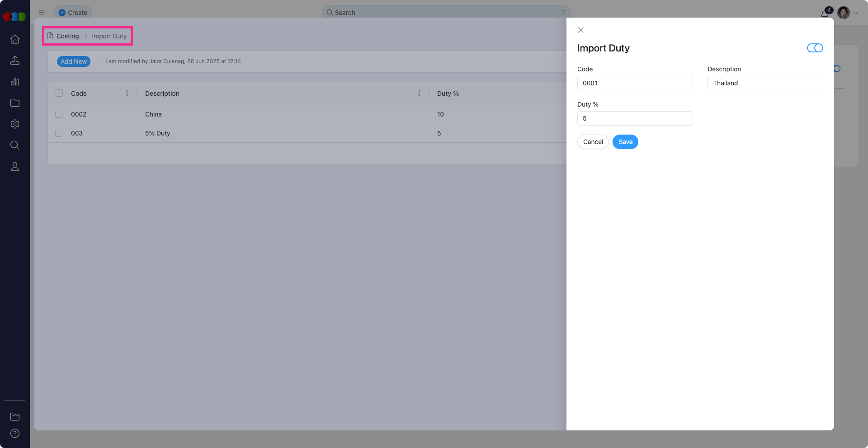Open the notifications bell icon
Screen dimensions: 868x448
[825, 13]
